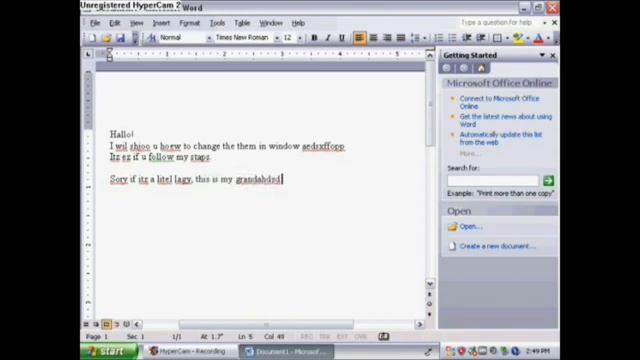Open the Font dropdown Times New Roman
Image resolution: width=640 pixels, height=360 pixels.
(x=277, y=38)
